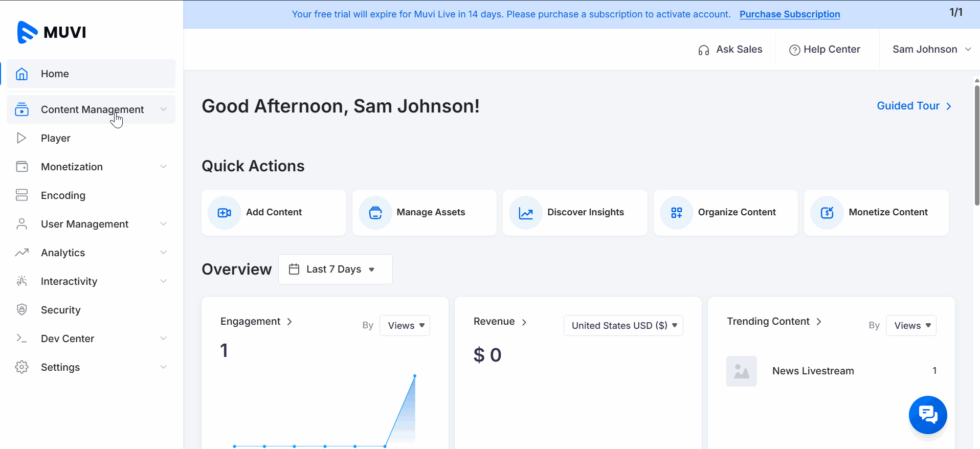Click the Security shield icon in sidebar
The width and height of the screenshot is (980, 449).
pyautogui.click(x=21, y=310)
